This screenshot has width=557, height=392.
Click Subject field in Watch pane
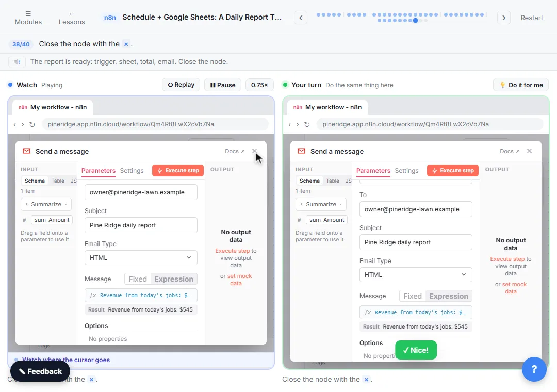coord(141,225)
